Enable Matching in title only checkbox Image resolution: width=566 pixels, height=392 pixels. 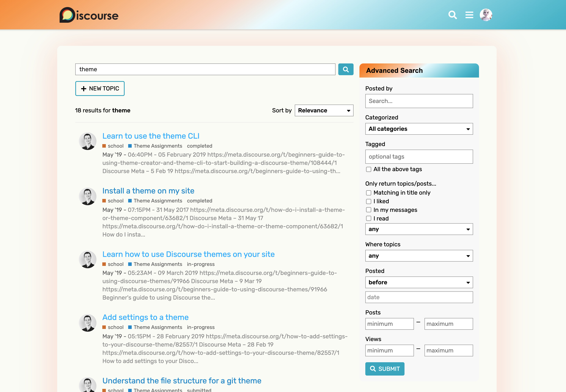click(368, 193)
